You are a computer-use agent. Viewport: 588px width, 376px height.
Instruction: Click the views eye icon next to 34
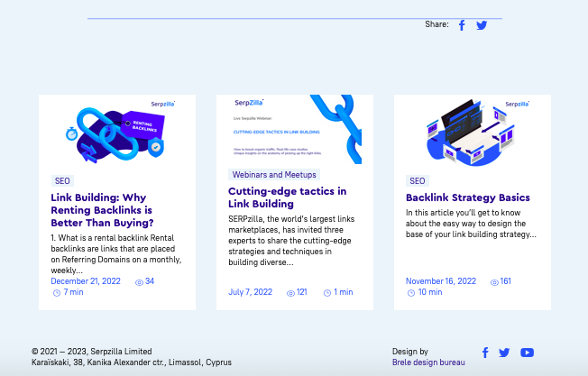tap(139, 282)
